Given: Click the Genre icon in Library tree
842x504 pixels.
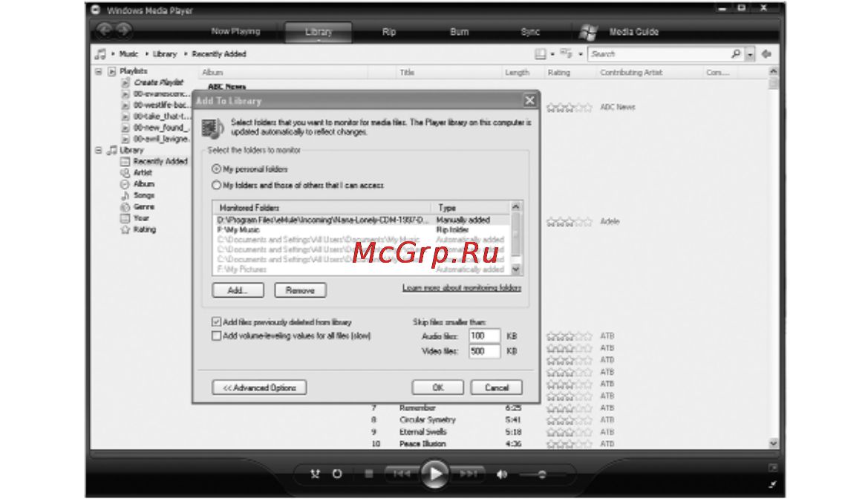Looking at the screenshot, I should pyautogui.click(x=125, y=206).
